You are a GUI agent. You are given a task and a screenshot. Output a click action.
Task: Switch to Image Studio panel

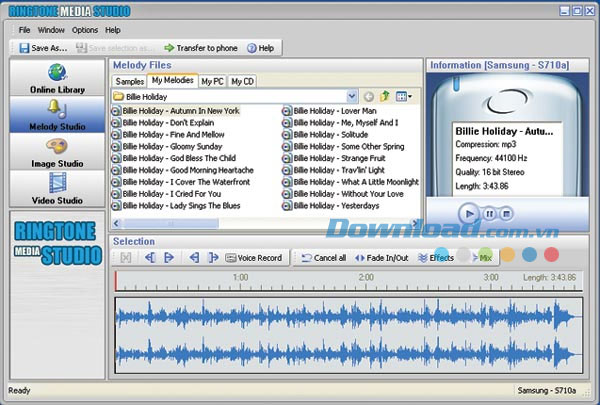pos(56,153)
